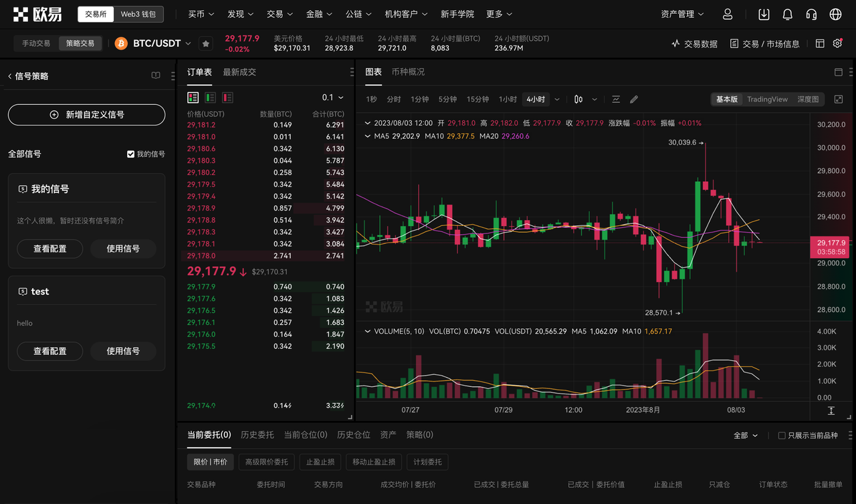Click the technical indicator icon in chart toolbar
The width and height of the screenshot is (856, 504).
click(x=616, y=98)
